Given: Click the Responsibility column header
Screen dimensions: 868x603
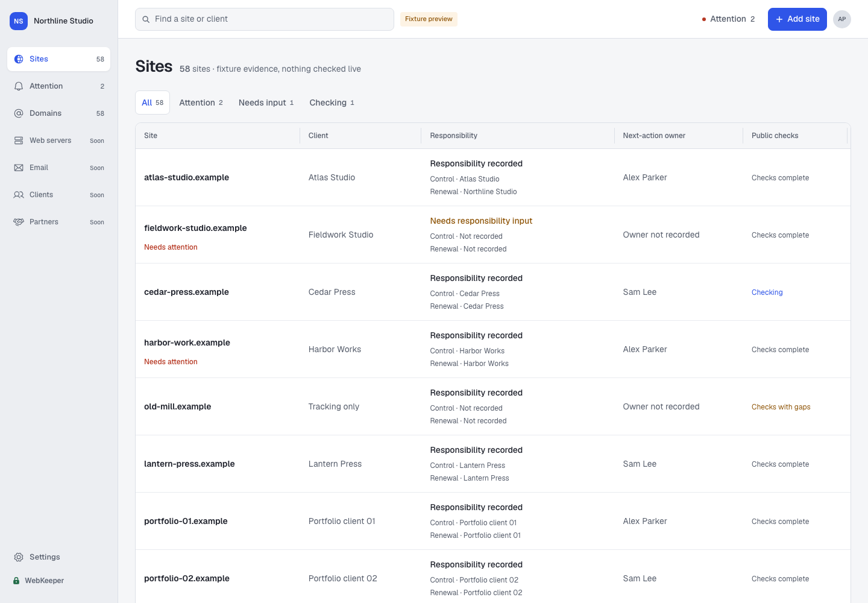Looking at the screenshot, I should (453, 136).
